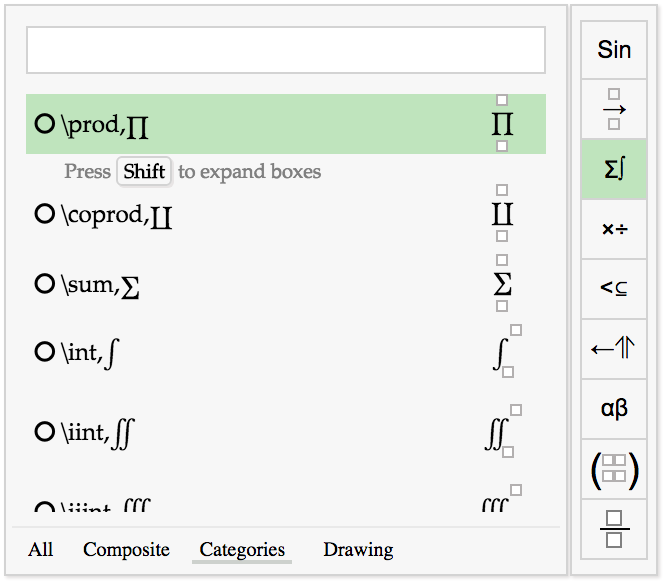Click the Categories tab
Screen dimensions: 664x584
click(x=242, y=550)
